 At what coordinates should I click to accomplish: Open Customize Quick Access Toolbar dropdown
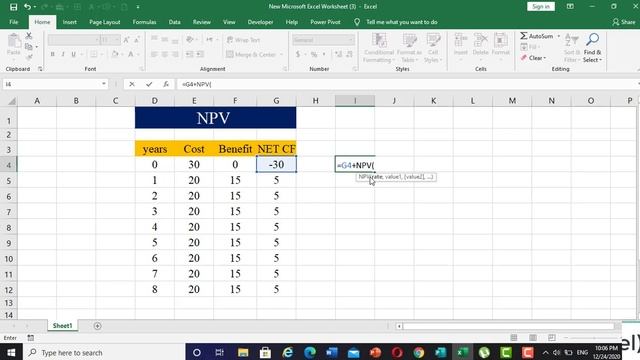pos(138,7)
